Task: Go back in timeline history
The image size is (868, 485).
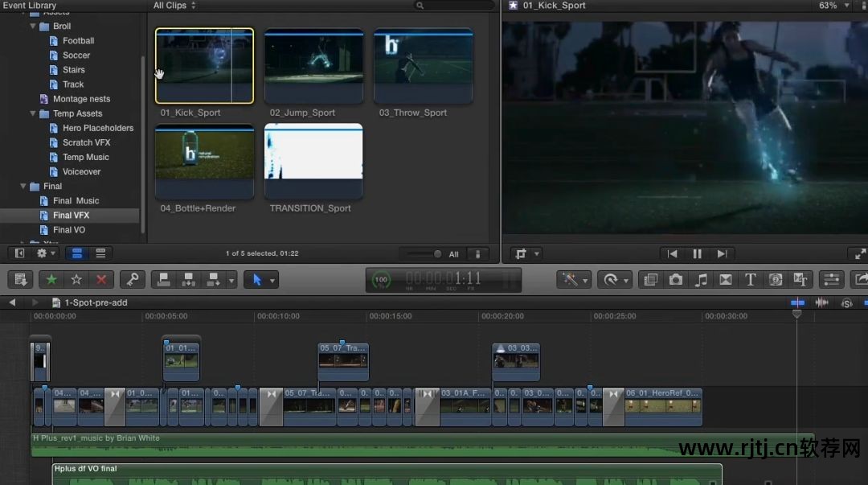Action: pos(12,302)
